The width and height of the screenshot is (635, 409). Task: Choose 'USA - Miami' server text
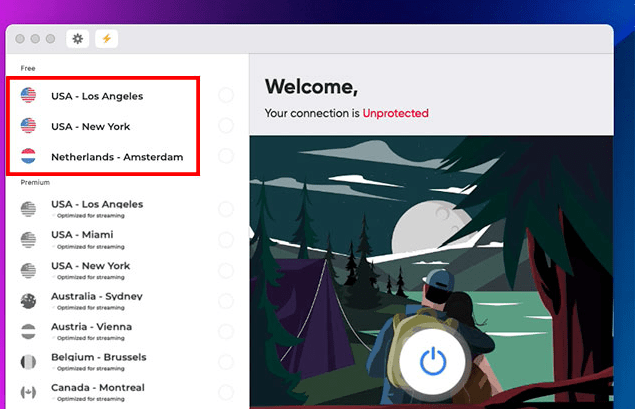[x=82, y=235]
